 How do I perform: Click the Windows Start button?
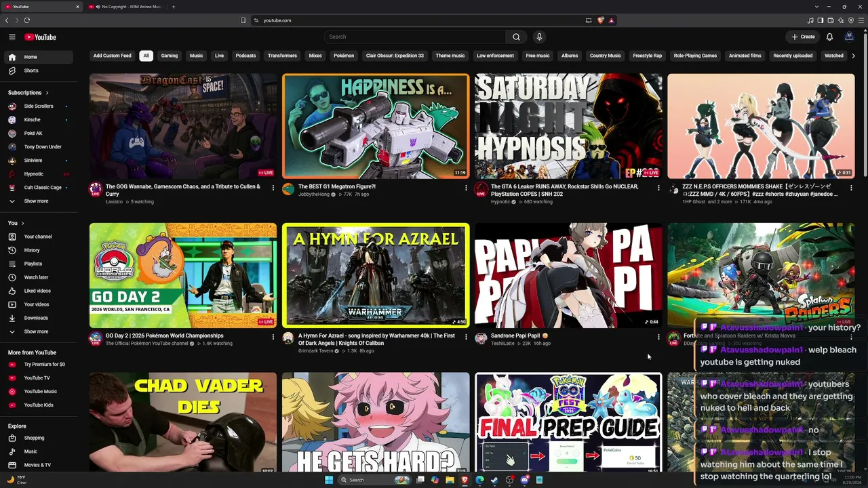click(x=329, y=480)
